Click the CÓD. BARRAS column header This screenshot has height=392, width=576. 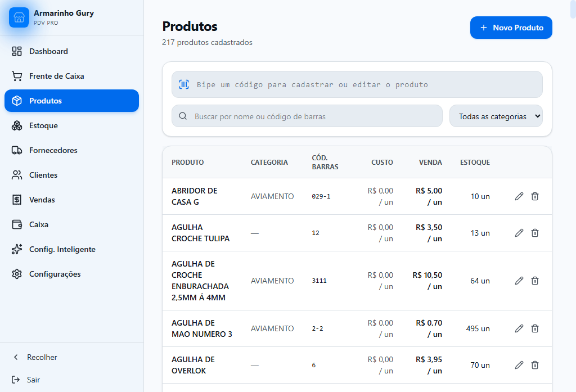pos(325,163)
